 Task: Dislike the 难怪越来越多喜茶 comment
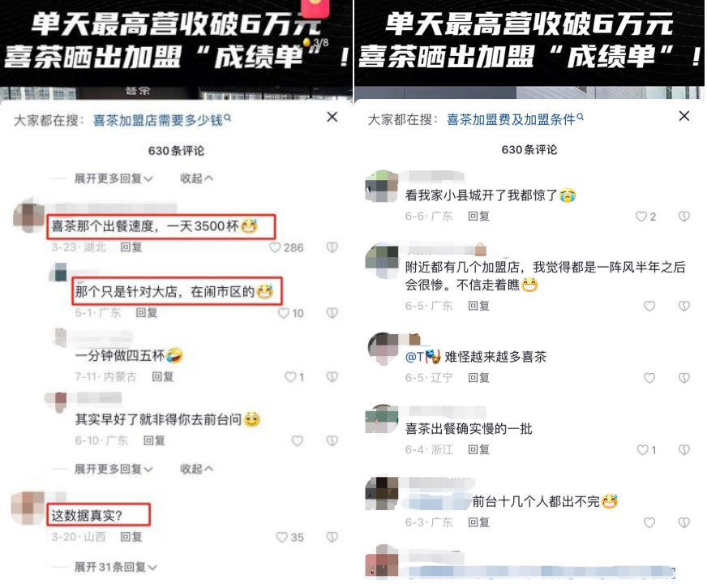(684, 378)
